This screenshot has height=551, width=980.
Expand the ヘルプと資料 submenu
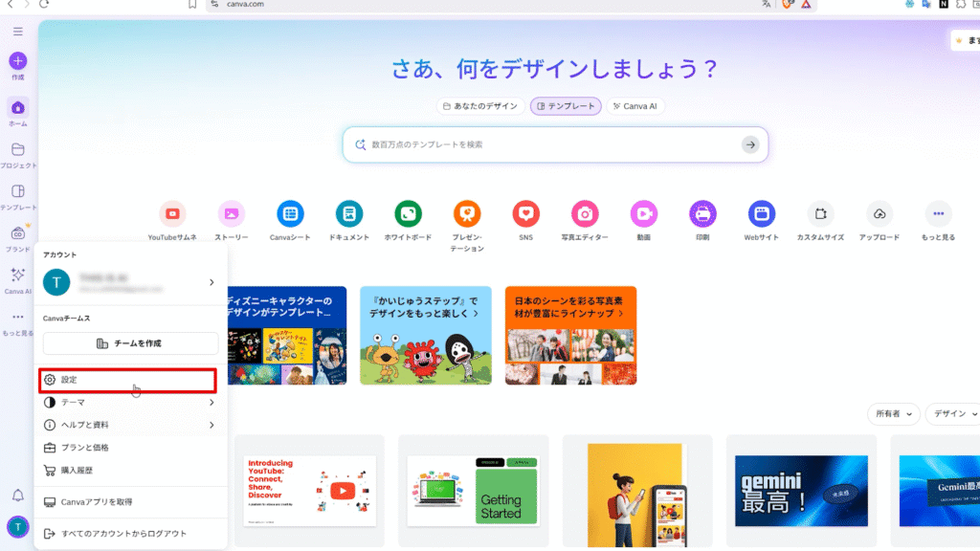tap(130, 425)
